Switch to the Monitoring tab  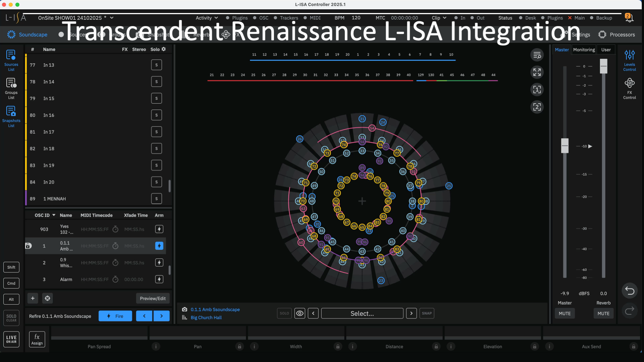click(x=584, y=50)
